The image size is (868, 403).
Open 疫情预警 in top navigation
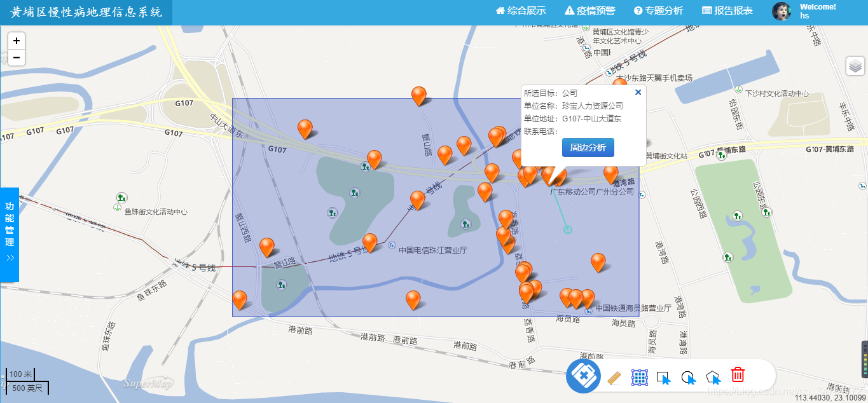point(590,11)
